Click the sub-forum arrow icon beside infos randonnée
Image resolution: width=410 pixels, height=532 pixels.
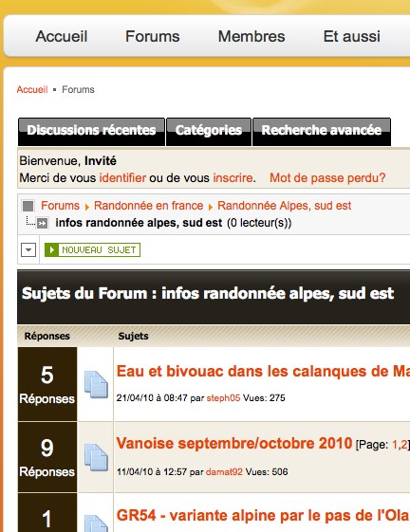click(42, 223)
